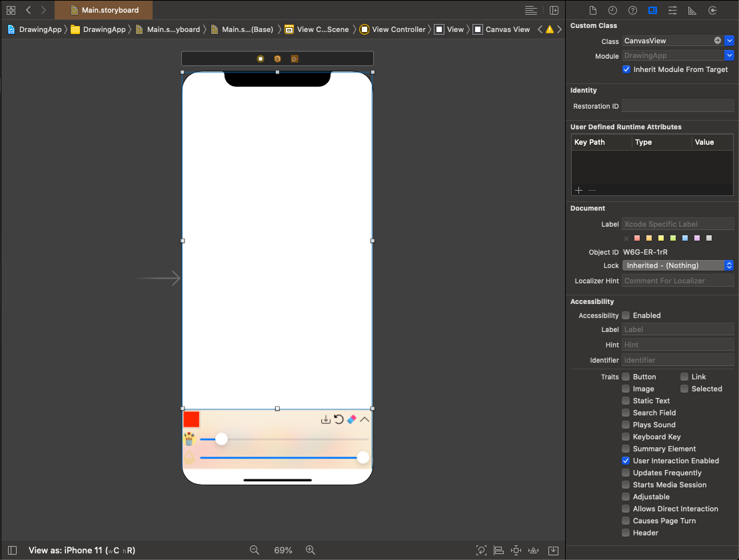Check the Static Text trait
739x560 pixels.
[626, 401]
